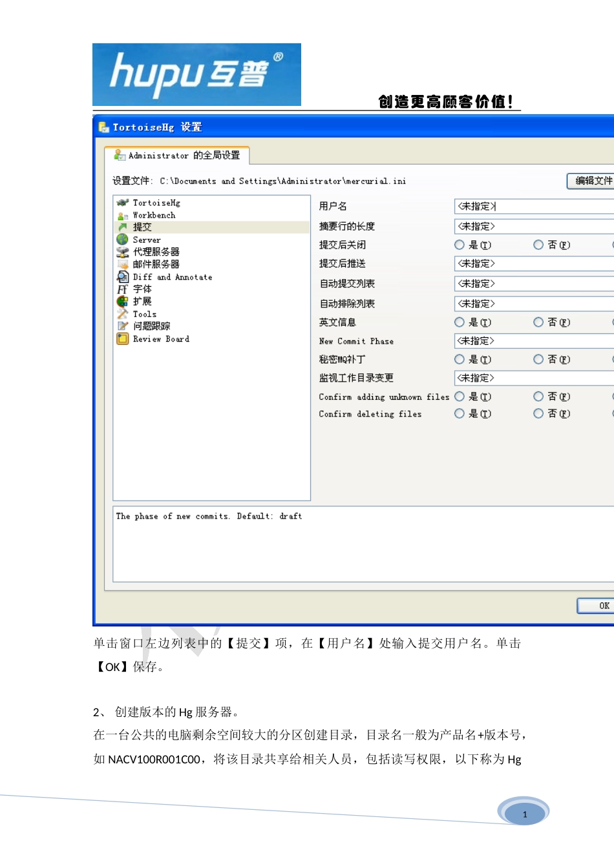The height and width of the screenshot is (868, 614).
Task: Choose 是 for 英文信息
Action: click(460, 322)
